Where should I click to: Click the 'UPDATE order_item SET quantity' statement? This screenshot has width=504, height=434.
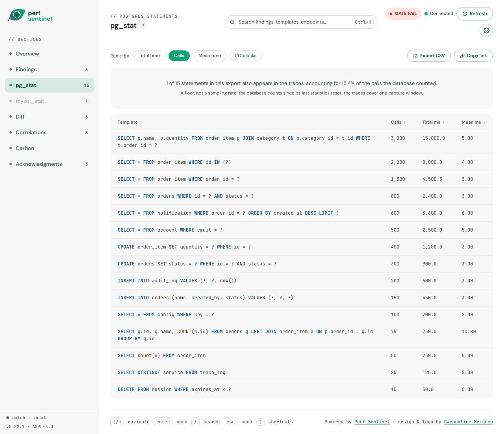tap(302, 247)
